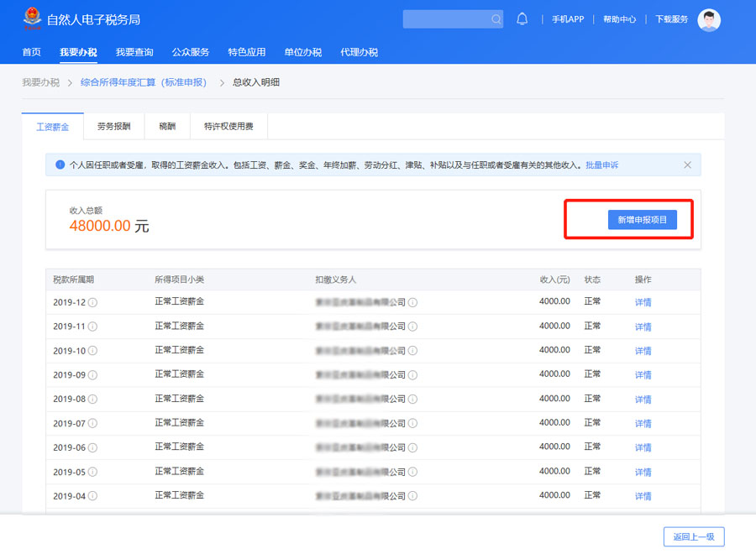Select the 稿酬 tab
Screen dimensions: 756x554
167,127
